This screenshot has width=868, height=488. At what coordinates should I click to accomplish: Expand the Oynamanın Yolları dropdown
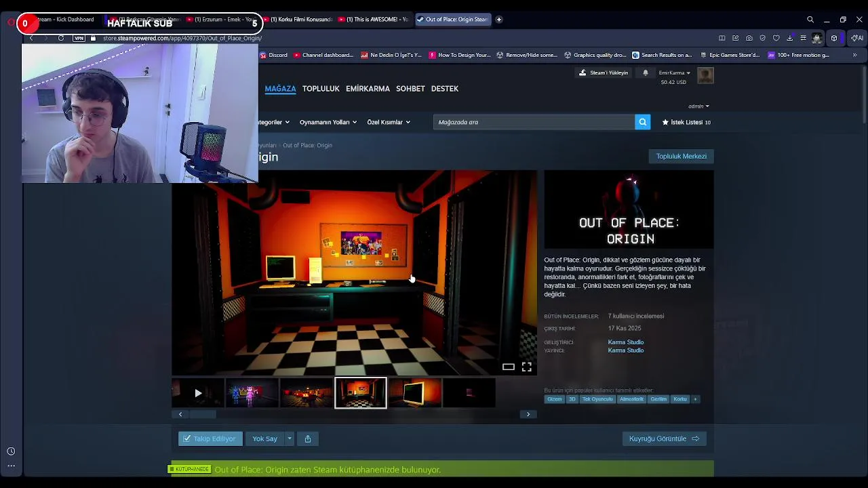328,122
